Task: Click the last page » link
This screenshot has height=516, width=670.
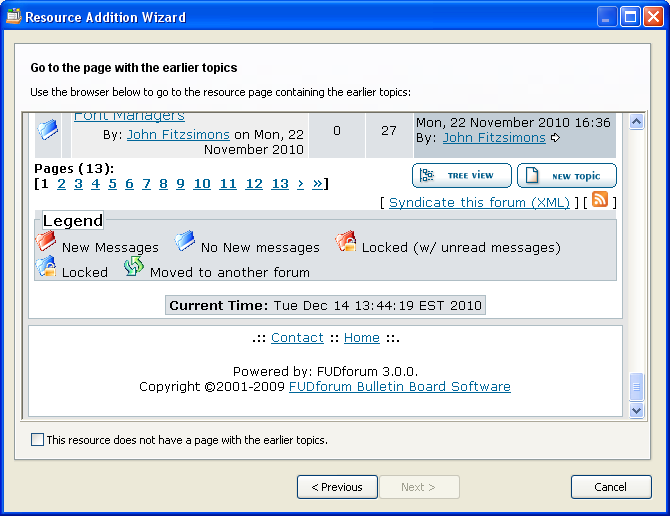Action: (x=318, y=184)
